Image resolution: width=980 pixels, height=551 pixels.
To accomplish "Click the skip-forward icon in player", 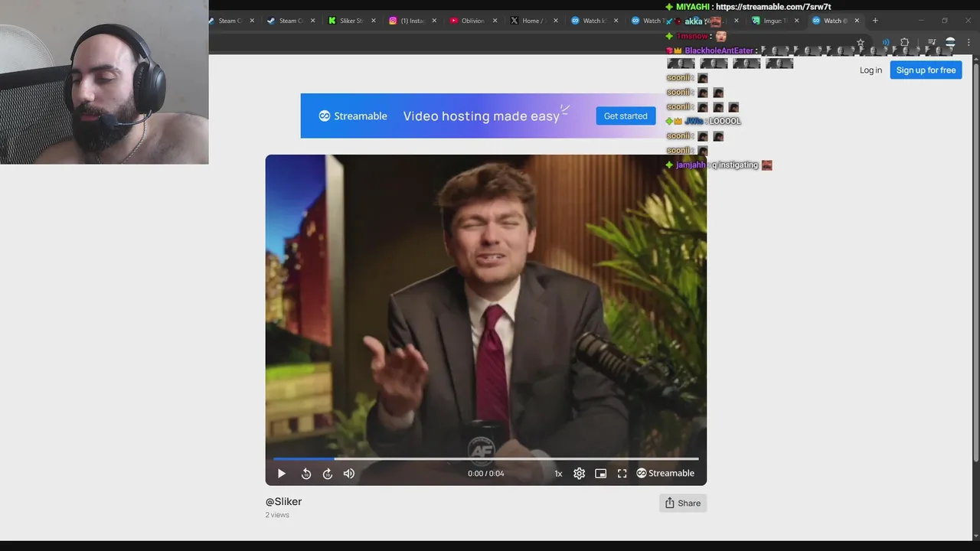I will coord(328,474).
